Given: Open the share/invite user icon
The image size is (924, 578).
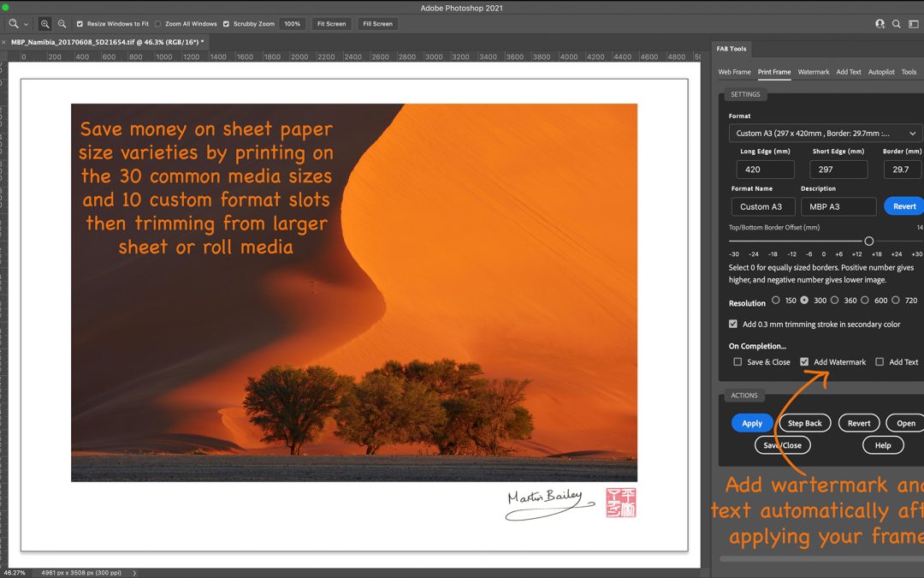Looking at the screenshot, I should pos(880,24).
